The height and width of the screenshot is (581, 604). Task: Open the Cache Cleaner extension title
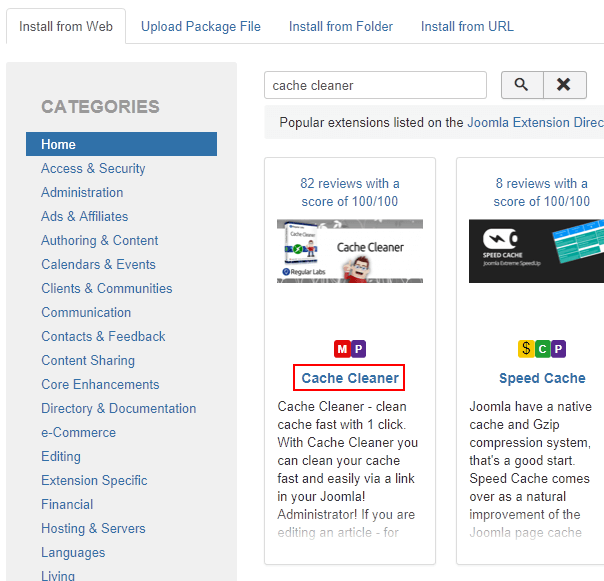coord(350,378)
